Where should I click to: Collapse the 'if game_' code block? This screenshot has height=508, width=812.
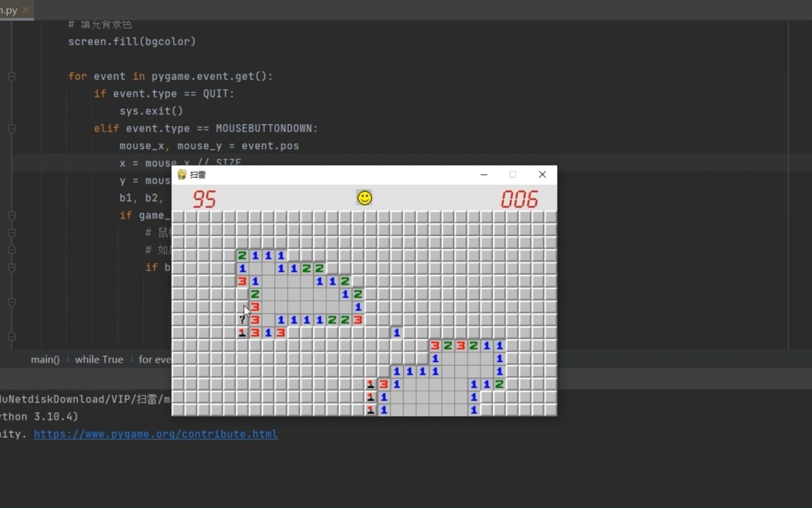[x=12, y=215]
